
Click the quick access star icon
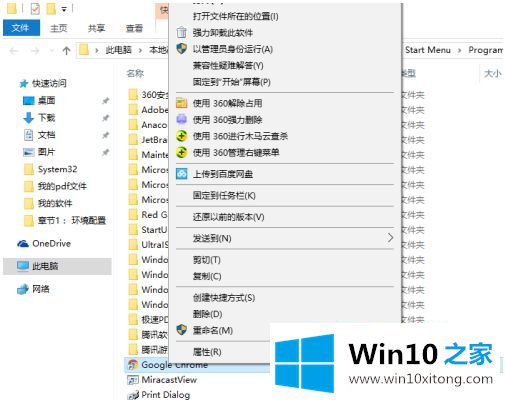click(x=23, y=83)
